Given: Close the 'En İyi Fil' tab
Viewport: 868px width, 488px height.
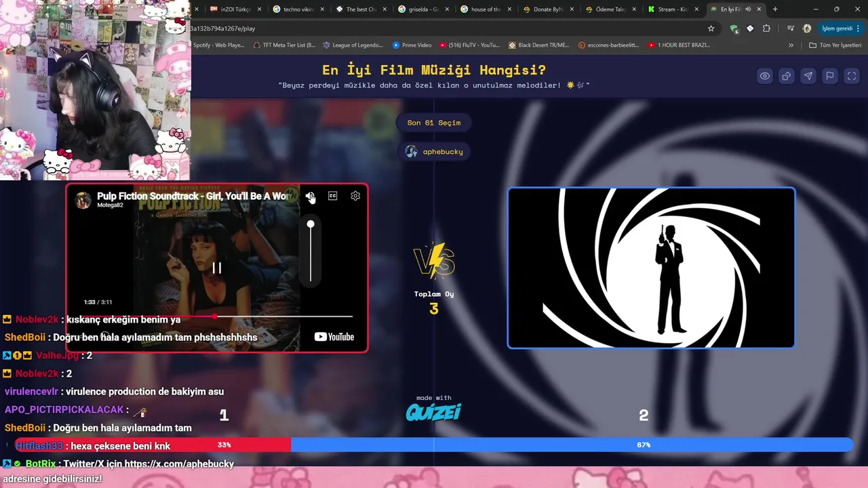Looking at the screenshot, I should [759, 9].
